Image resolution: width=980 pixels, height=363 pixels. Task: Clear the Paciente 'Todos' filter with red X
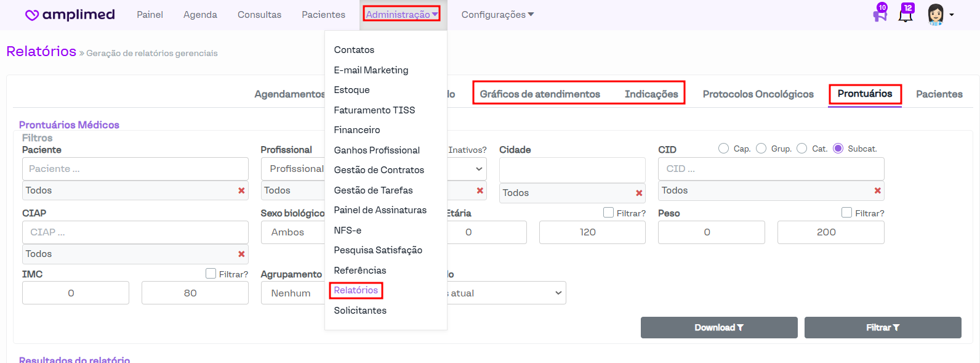tap(241, 190)
